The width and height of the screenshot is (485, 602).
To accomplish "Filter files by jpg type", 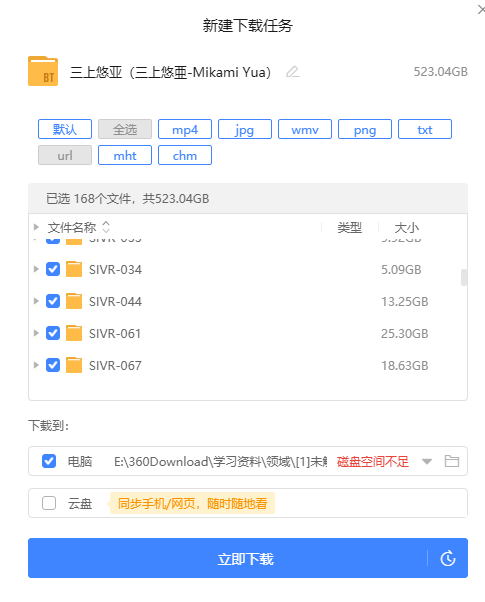I will click(245, 129).
